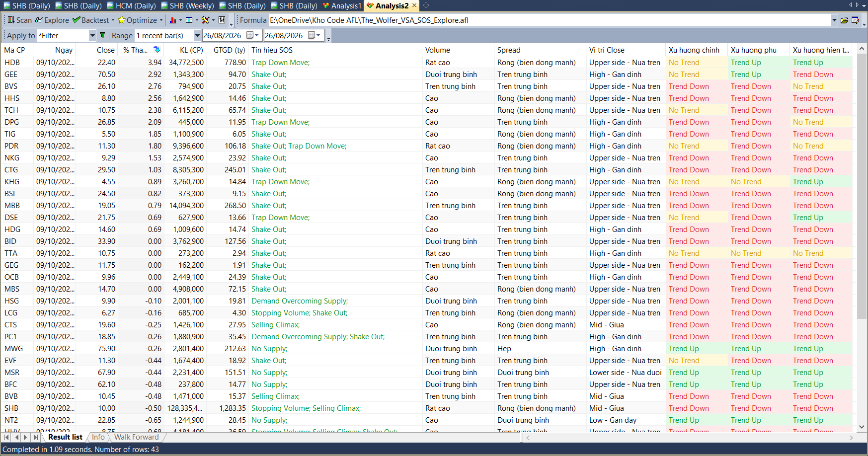This screenshot has width=868, height=456.
Task: Open the settings tools wrench icon
Action: click(206, 20)
